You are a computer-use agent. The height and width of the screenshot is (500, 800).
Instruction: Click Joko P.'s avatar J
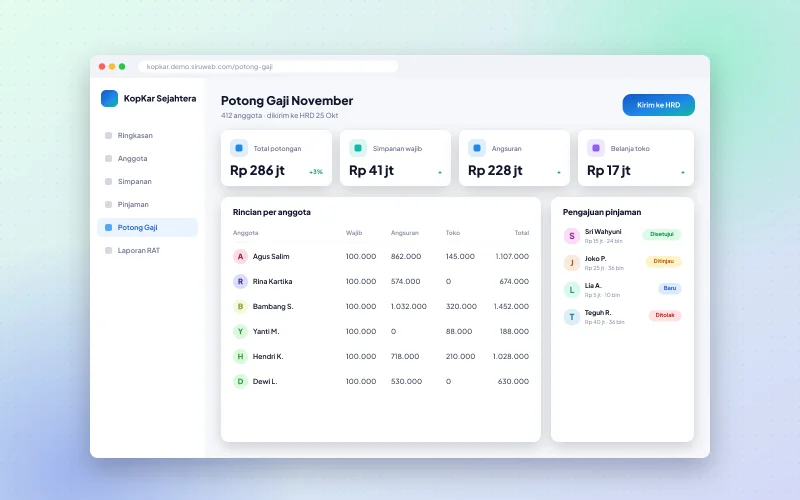(571, 263)
